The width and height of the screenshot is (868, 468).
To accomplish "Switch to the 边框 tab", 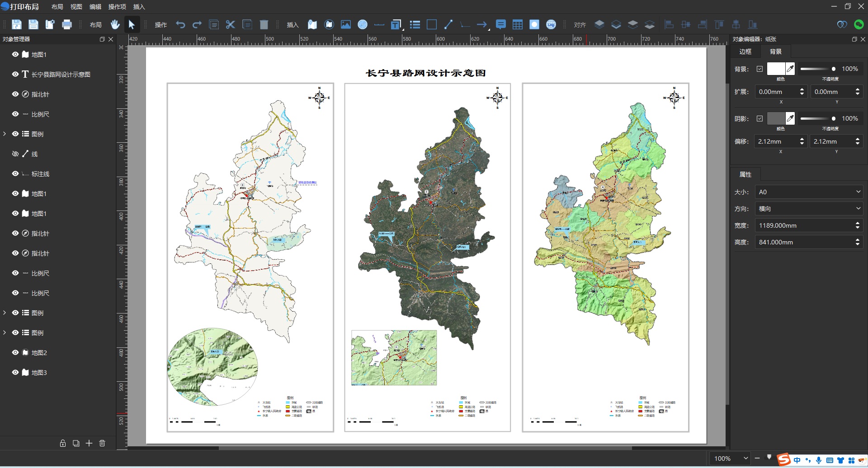I will (x=745, y=51).
